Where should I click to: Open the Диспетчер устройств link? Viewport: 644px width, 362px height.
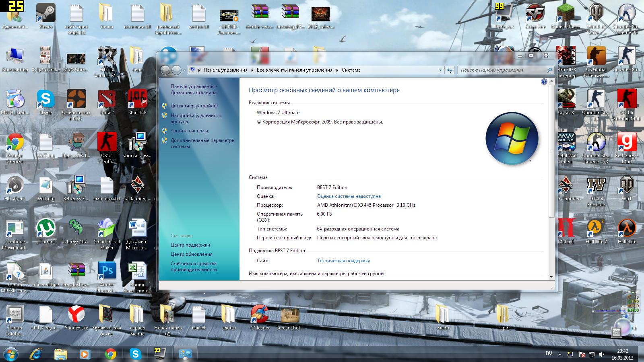(x=194, y=106)
